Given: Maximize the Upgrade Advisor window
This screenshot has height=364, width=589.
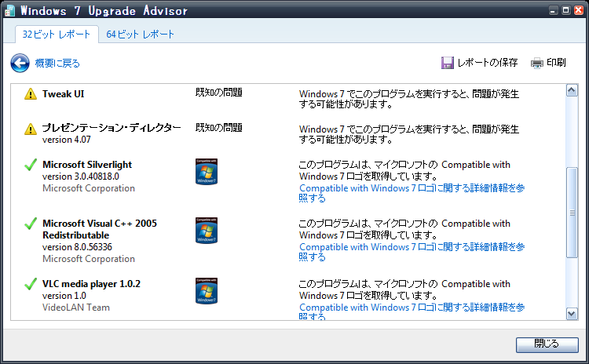Looking at the screenshot, I should tap(565, 10).
